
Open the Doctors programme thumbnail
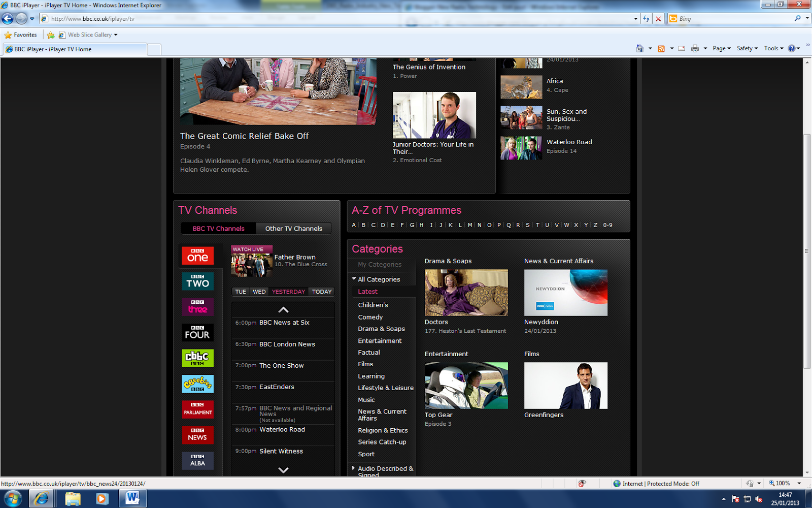pyautogui.click(x=466, y=293)
